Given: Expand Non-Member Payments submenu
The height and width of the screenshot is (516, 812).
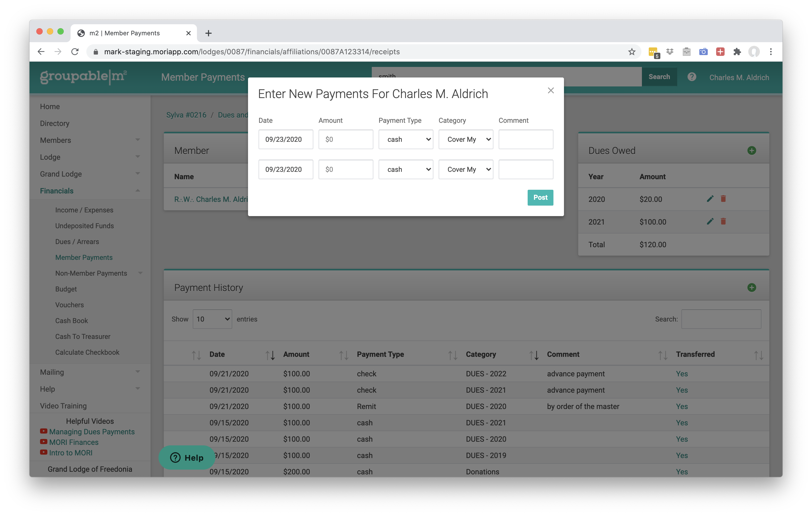Looking at the screenshot, I should tap(98, 273).
